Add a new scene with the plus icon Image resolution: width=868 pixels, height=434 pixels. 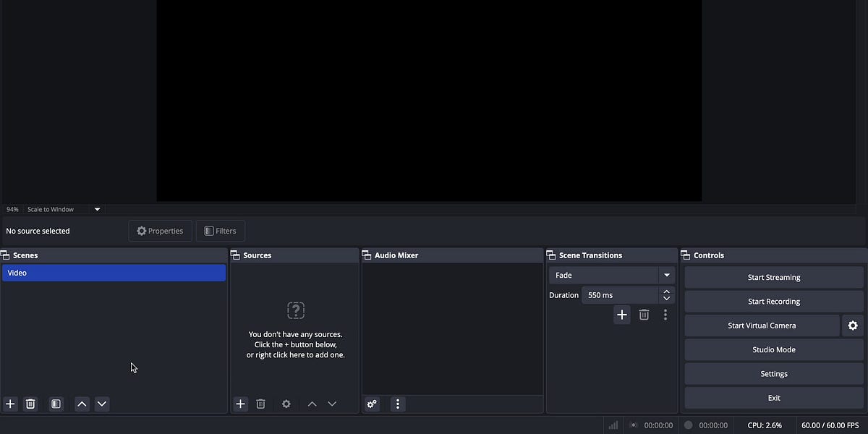point(10,404)
